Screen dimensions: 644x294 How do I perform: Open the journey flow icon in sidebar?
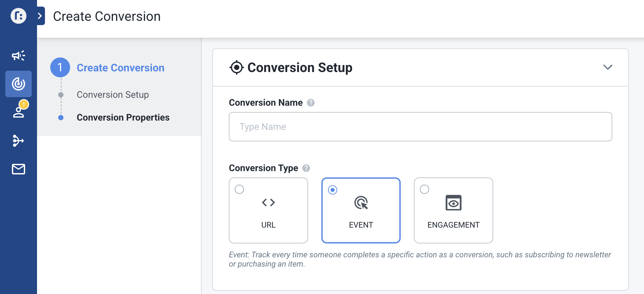pyautogui.click(x=19, y=141)
